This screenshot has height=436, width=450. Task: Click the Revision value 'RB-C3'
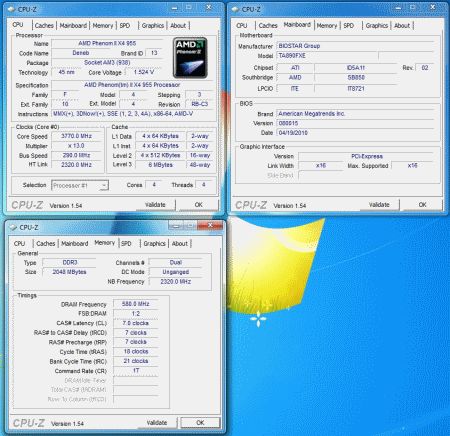[199, 104]
